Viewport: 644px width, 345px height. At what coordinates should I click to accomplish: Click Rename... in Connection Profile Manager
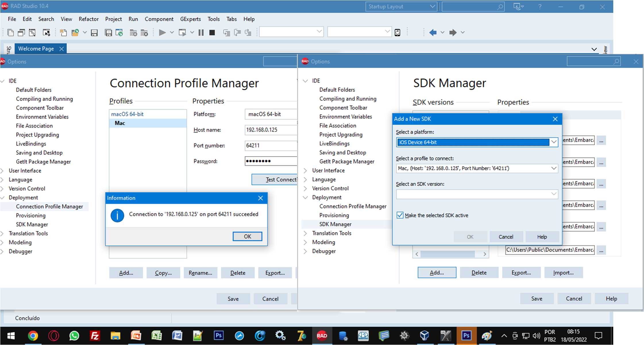(x=200, y=273)
